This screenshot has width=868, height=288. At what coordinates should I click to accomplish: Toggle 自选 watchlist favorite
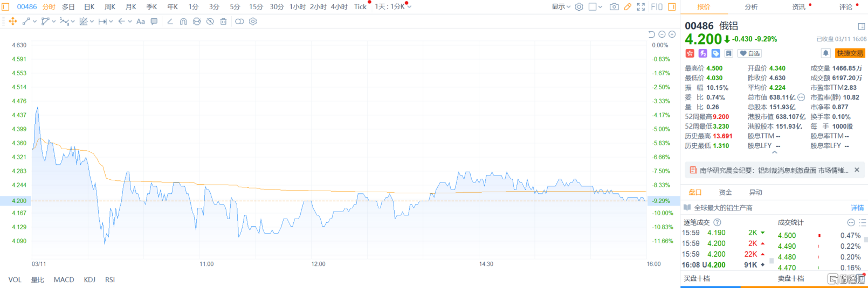click(750, 53)
